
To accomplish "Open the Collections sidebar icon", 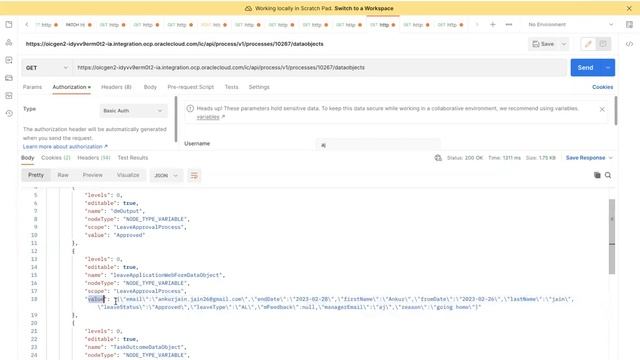I will pos(9,24).
